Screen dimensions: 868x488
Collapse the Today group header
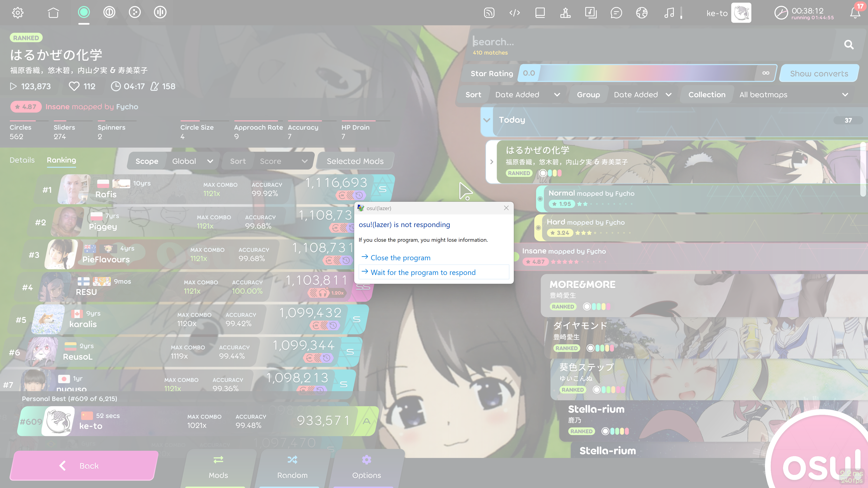tap(674, 120)
